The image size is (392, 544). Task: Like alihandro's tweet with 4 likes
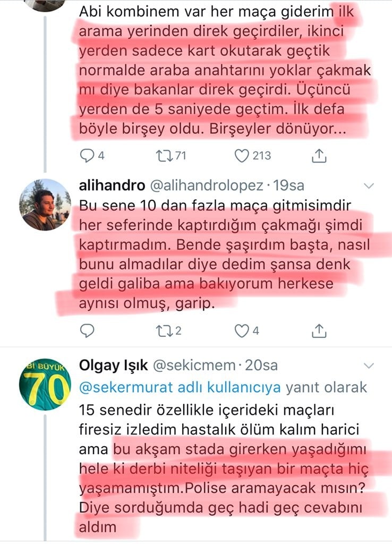click(242, 331)
